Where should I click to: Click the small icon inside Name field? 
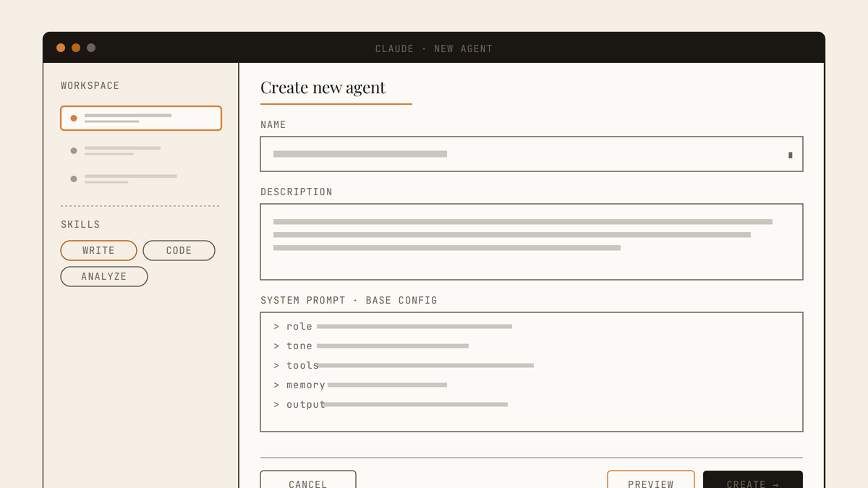790,155
